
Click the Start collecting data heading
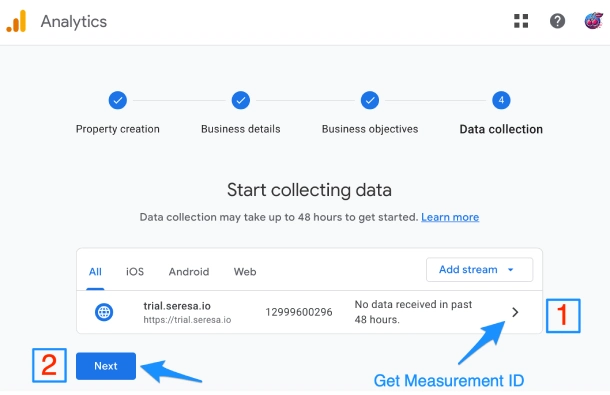(x=309, y=190)
